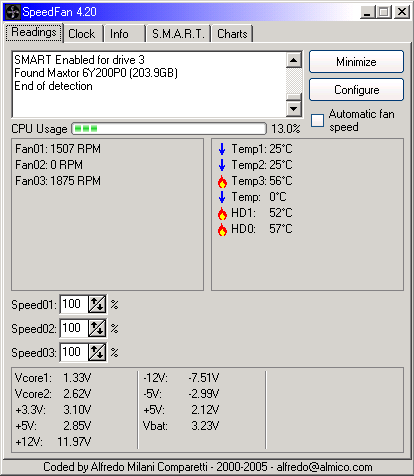The width and height of the screenshot is (414, 476).
Task: Click the author credit in status bar
Action: [x=207, y=467]
